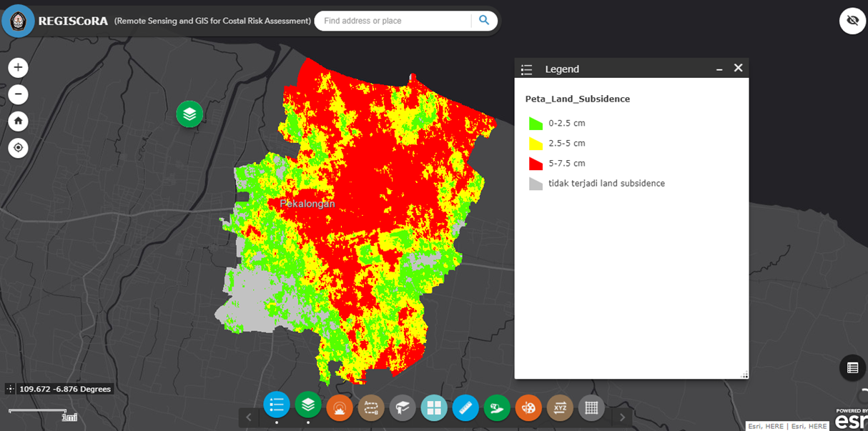Close the Legend panel
868x431 pixels.
click(739, 68)
